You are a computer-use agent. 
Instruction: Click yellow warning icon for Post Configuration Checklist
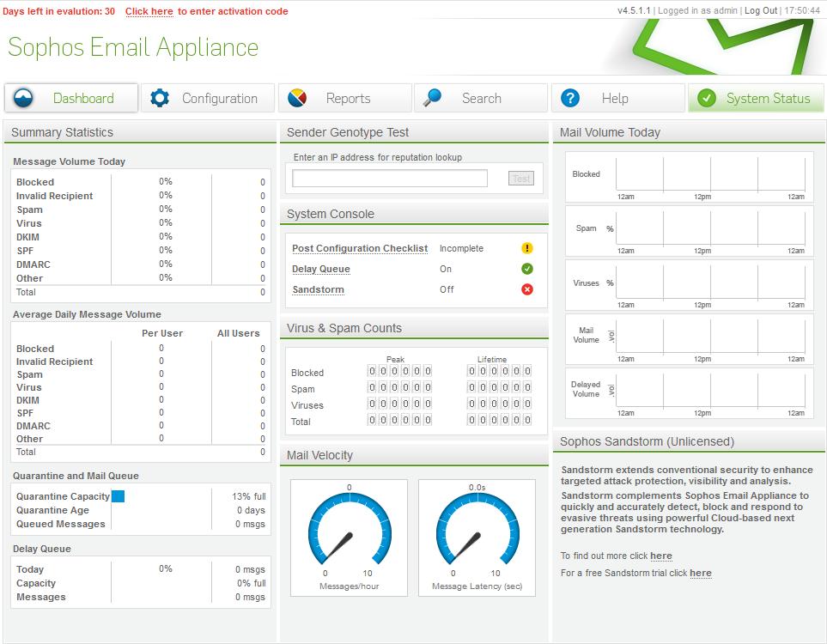[527, 248]
